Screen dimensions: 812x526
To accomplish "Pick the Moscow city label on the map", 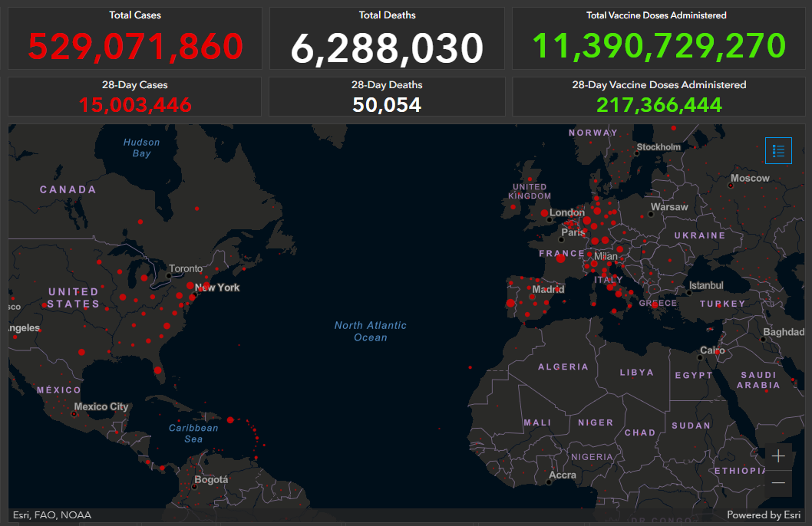I will click(x=750, y=178).
